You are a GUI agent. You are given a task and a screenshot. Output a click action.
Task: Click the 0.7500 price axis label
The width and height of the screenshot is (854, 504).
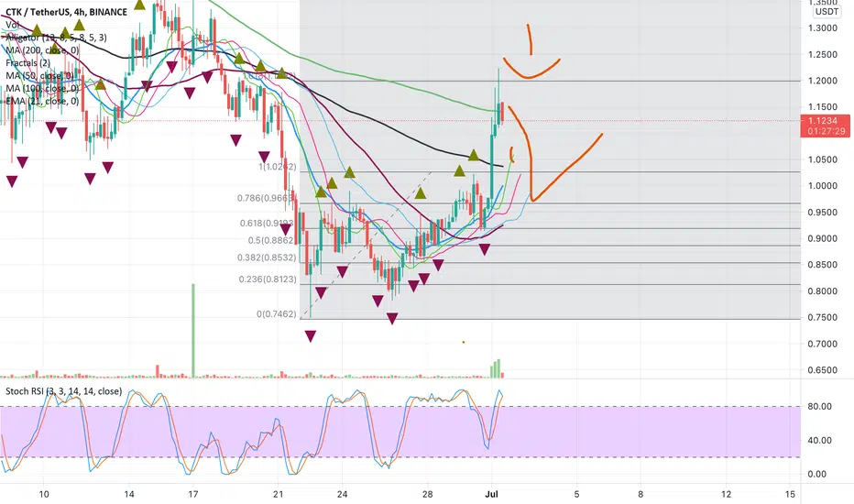[x=823, y=318]
